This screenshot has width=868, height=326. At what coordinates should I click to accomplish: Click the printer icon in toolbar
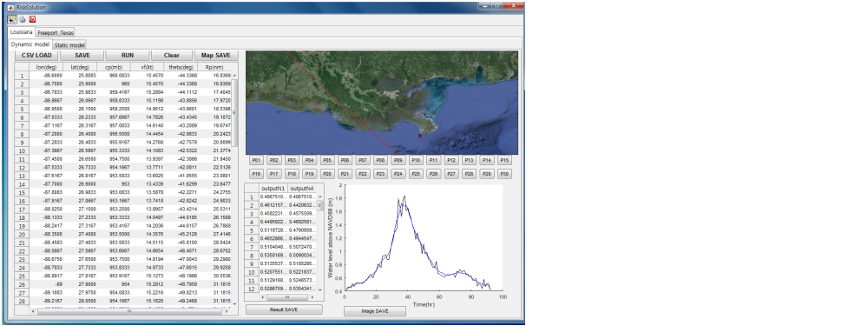pos(23,19)
